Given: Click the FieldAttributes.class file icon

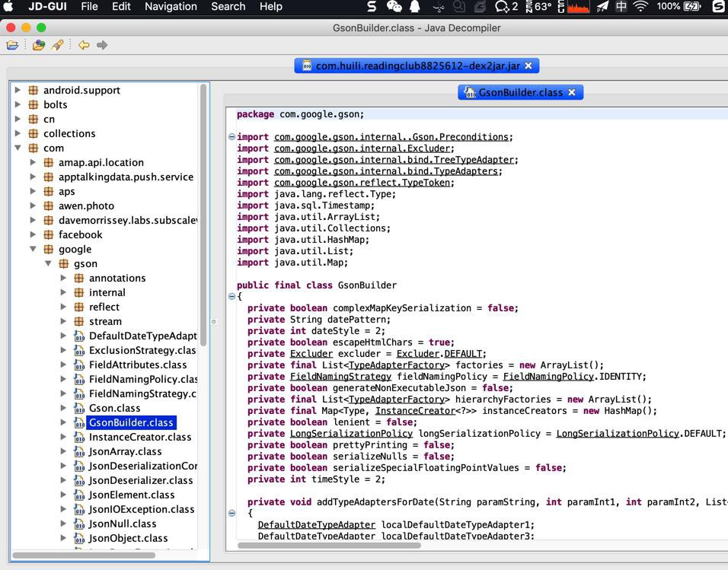Looking at the screenshot, I should [79, 365].
